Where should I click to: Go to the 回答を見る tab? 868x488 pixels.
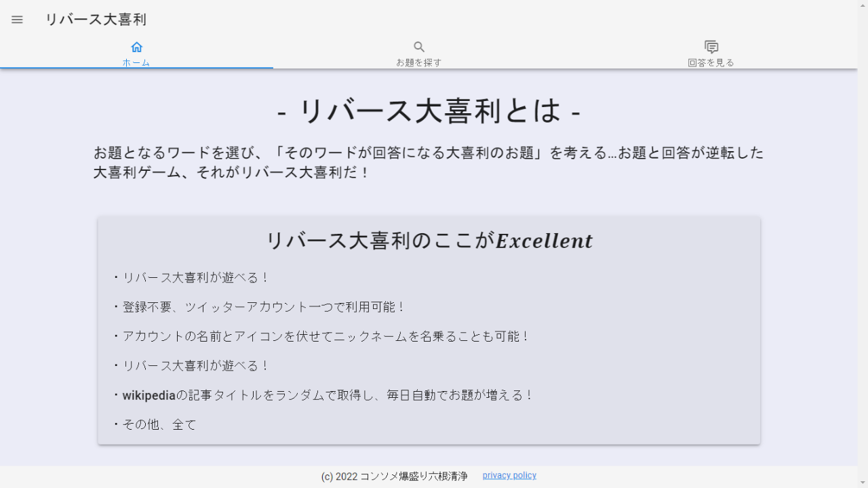711,62
